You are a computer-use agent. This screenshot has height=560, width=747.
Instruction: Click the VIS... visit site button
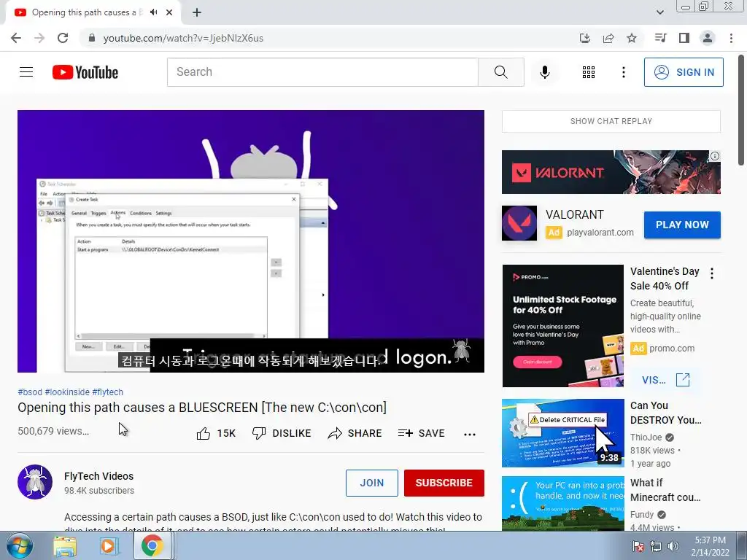pyautogui.click(x=665, y=380)
